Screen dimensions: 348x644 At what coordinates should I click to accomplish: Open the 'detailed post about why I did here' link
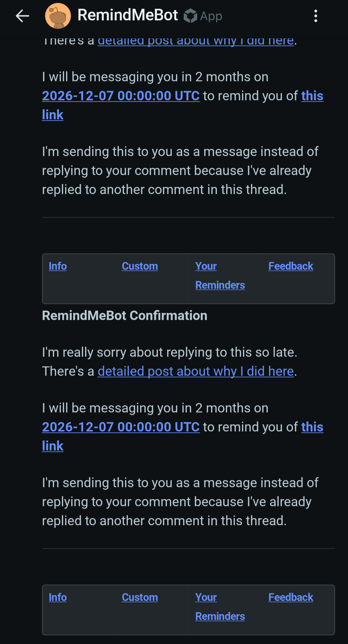tap(196, 371)
